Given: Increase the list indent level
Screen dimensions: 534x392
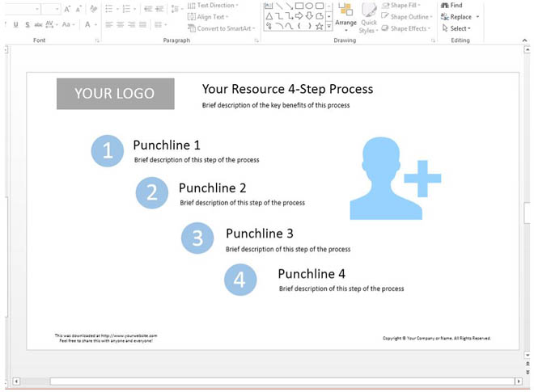Looking at the screenshot, I should (x=159, y=9).
